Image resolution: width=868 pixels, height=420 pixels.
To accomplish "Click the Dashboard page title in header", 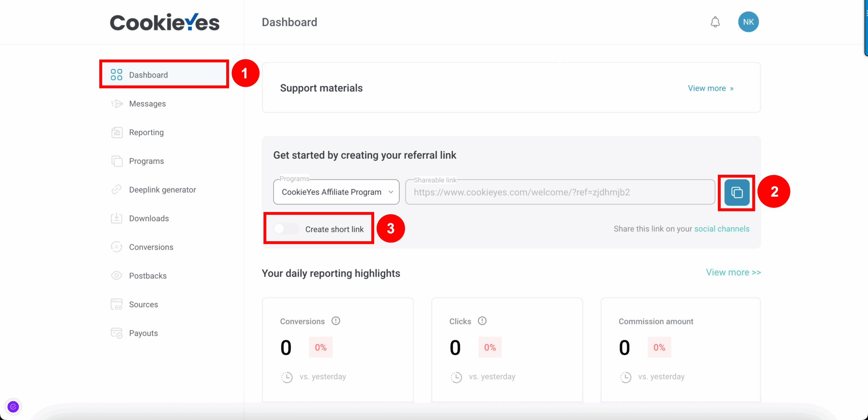I will [289, 22].
